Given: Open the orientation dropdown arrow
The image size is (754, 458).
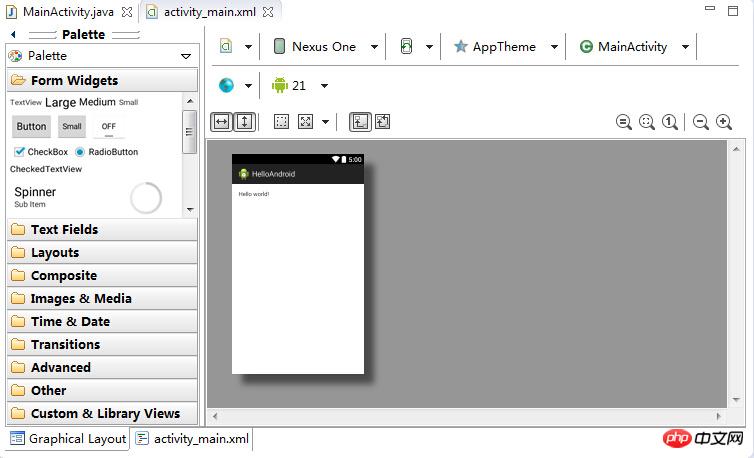Looking at the screenshot, I should tap(429, 47).
